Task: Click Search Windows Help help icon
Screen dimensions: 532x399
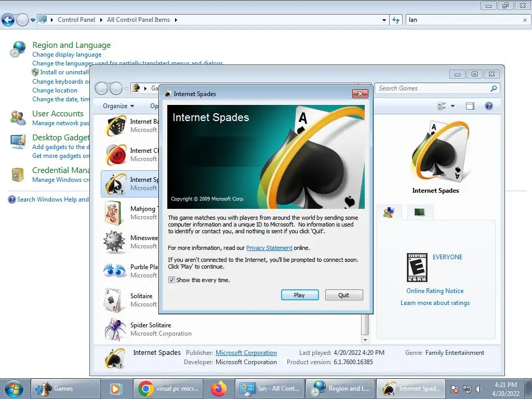Action: [x=11, y=199]
